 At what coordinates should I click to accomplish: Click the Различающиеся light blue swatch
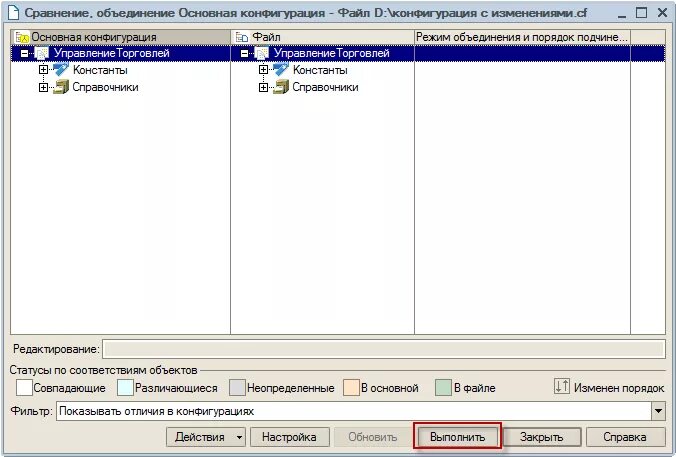pyautogui.click(x=125, y=388)
